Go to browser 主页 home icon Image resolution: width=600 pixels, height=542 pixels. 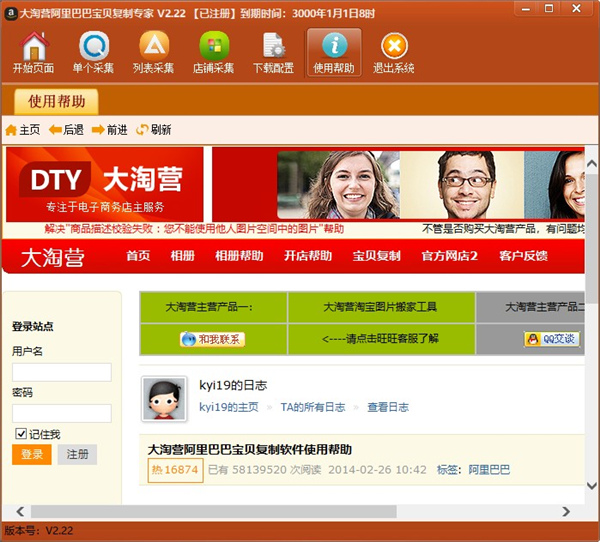pos(23,130)
